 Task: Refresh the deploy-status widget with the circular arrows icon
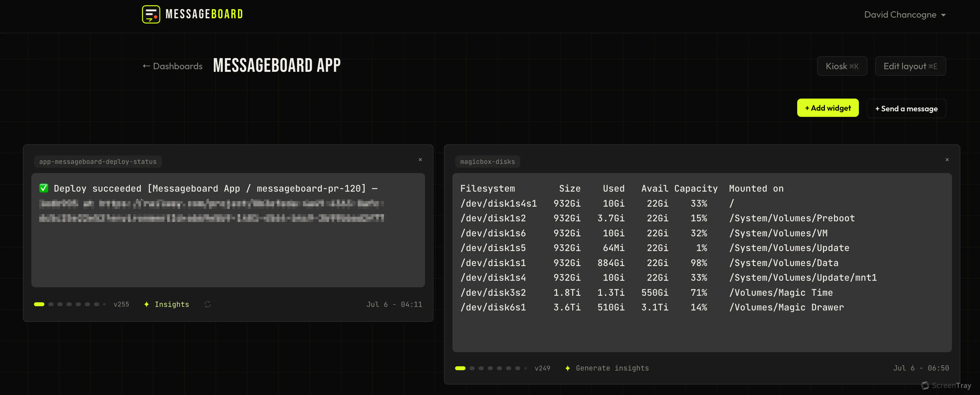(x=208, y=304)
